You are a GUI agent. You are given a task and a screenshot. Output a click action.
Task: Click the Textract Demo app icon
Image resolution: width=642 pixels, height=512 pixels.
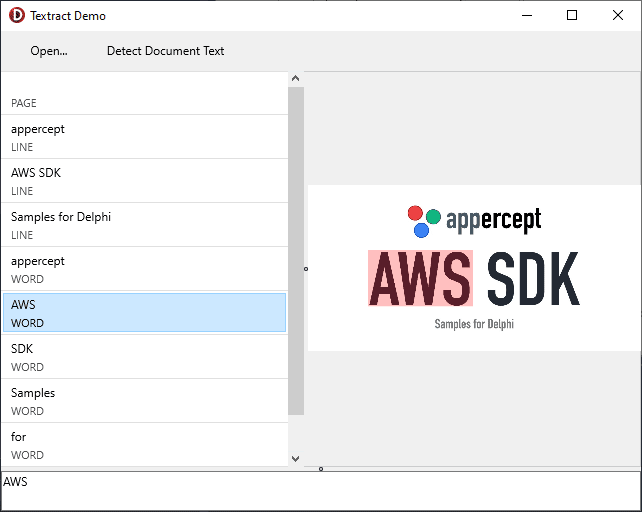tap(17, 16)
